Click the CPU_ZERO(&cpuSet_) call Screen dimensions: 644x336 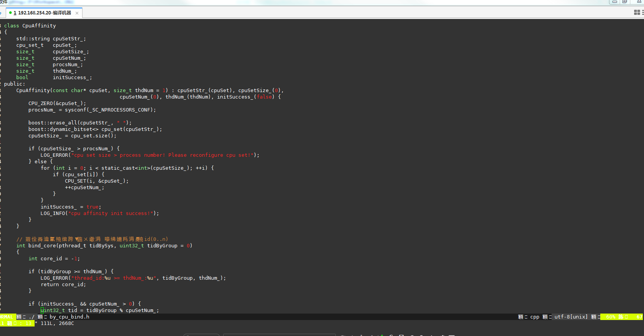57,103
